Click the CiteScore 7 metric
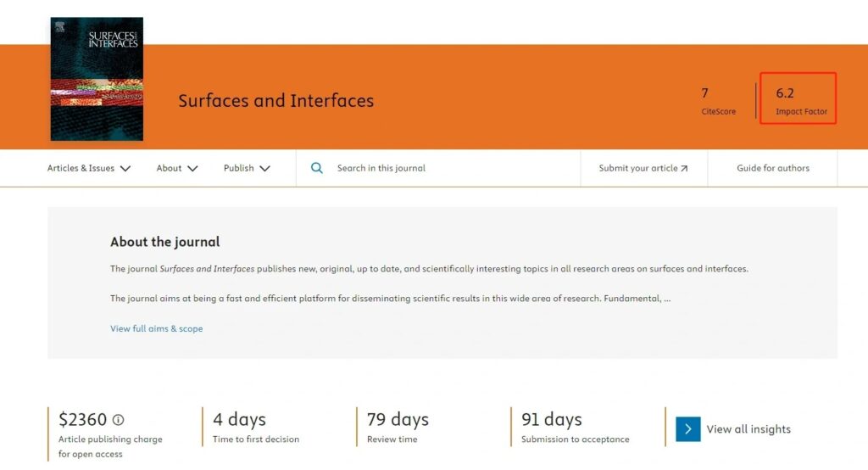 (718, 101)
